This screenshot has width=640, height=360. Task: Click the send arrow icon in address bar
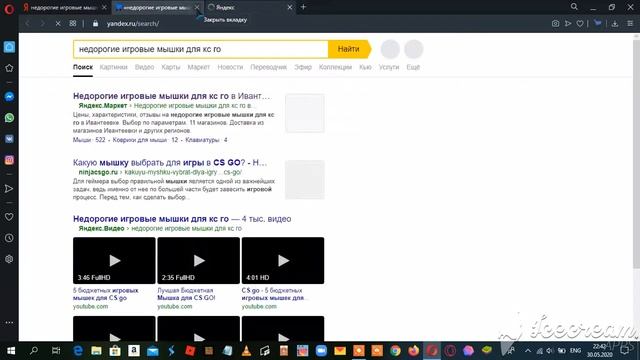click(x=568, y=24)
